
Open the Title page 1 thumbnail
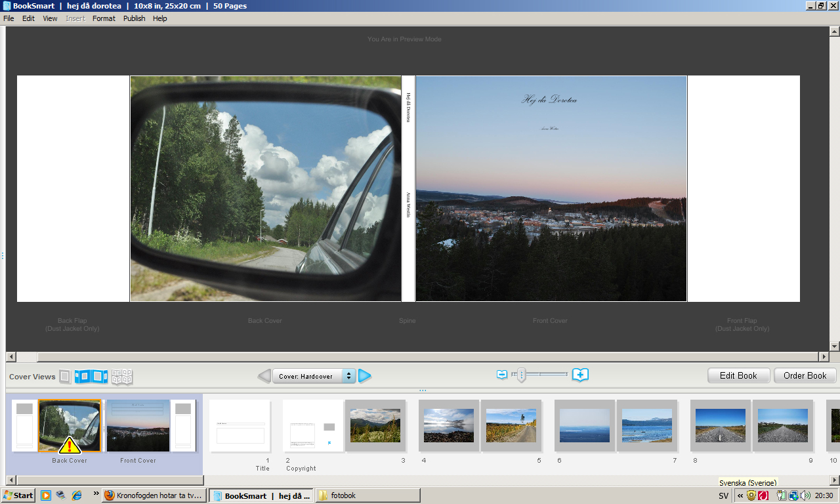(240, 426)
